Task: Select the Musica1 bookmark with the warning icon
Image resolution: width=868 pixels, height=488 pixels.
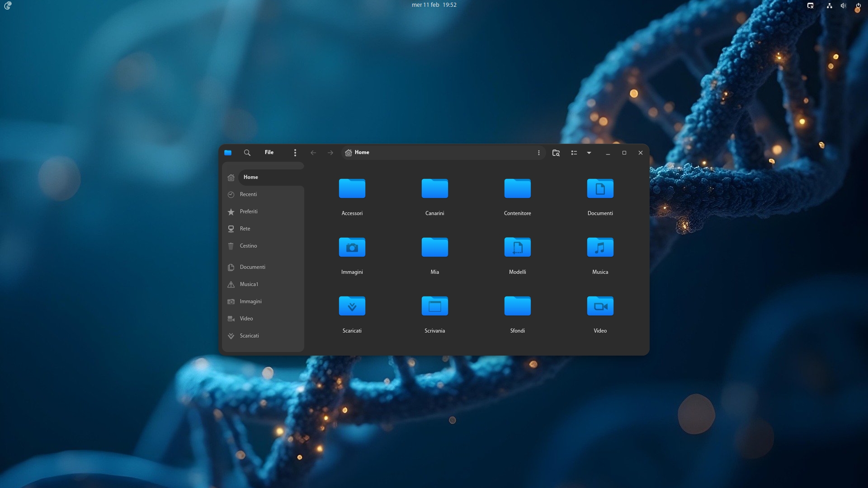Action: point(249,284)
